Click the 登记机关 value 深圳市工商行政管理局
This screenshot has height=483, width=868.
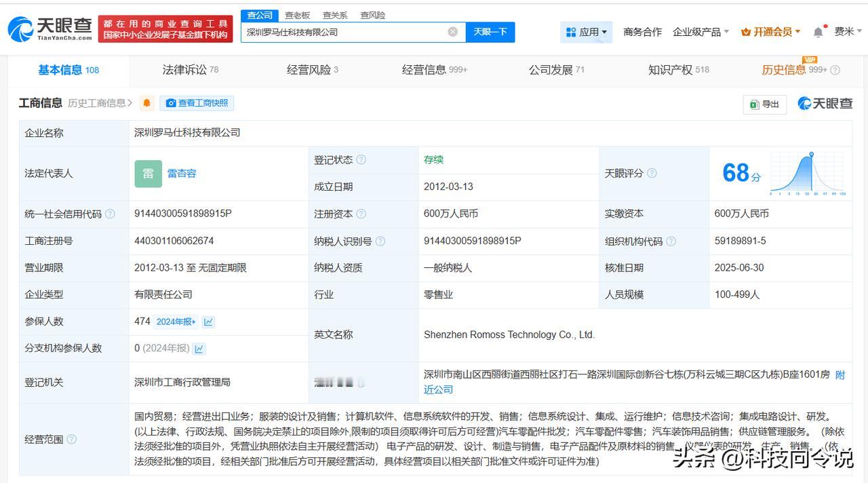pos(182,382)
